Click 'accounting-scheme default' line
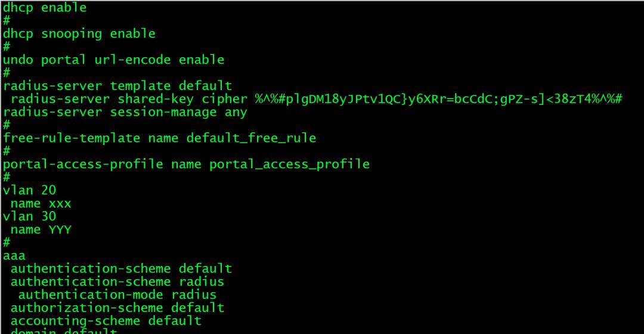This screenshot has height=334, width=644. point(106,321)
